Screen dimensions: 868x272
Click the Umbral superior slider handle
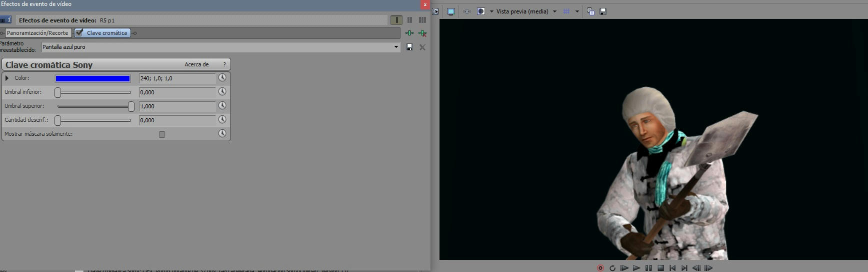(131, 106)
